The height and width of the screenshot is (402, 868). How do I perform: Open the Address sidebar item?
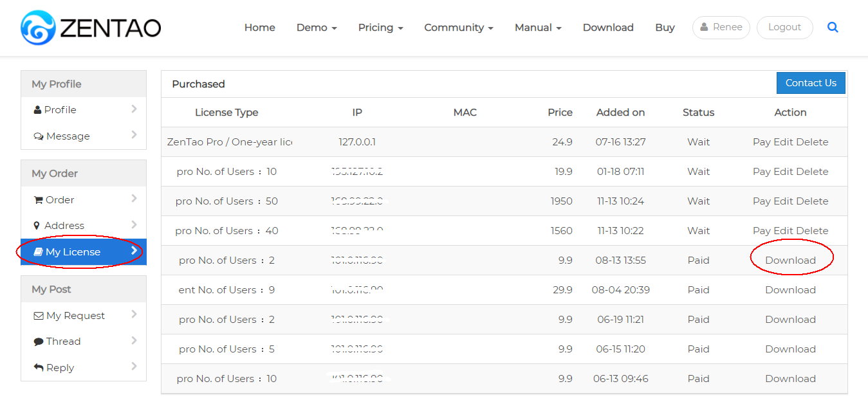pyautogui.click(x=84, y=226)
